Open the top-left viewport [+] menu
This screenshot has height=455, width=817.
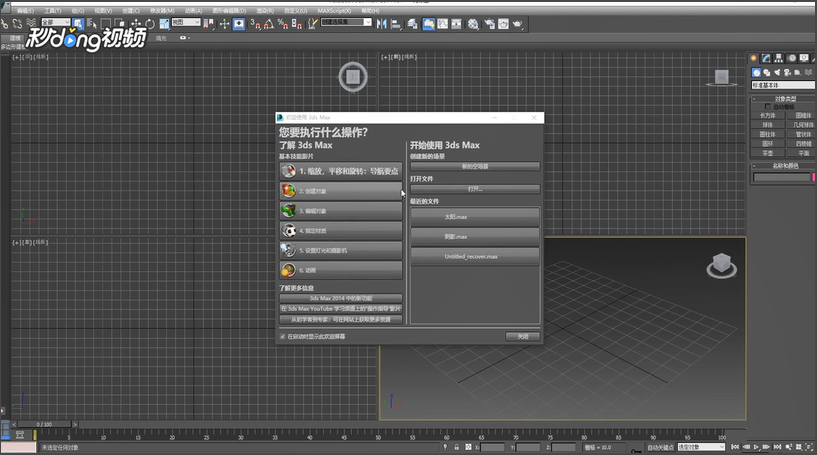(x=18, y=57)
